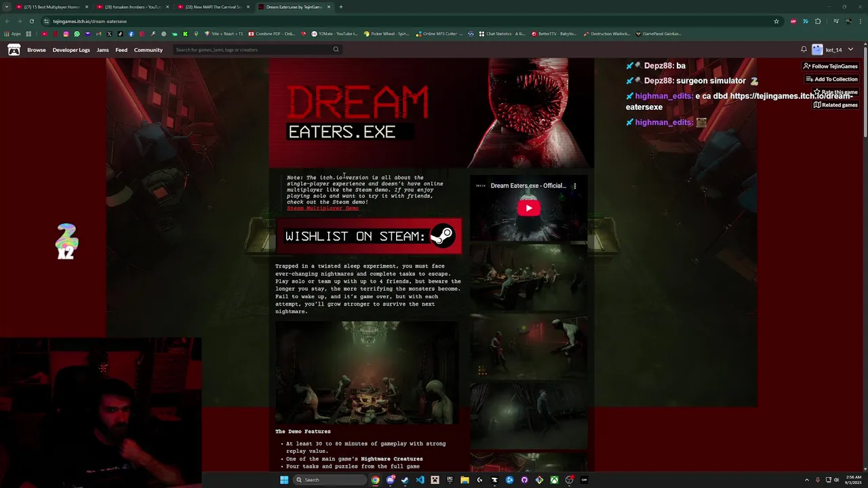Open the clock and date in the taskbar
868x488 pixels.
coord(853,480)
